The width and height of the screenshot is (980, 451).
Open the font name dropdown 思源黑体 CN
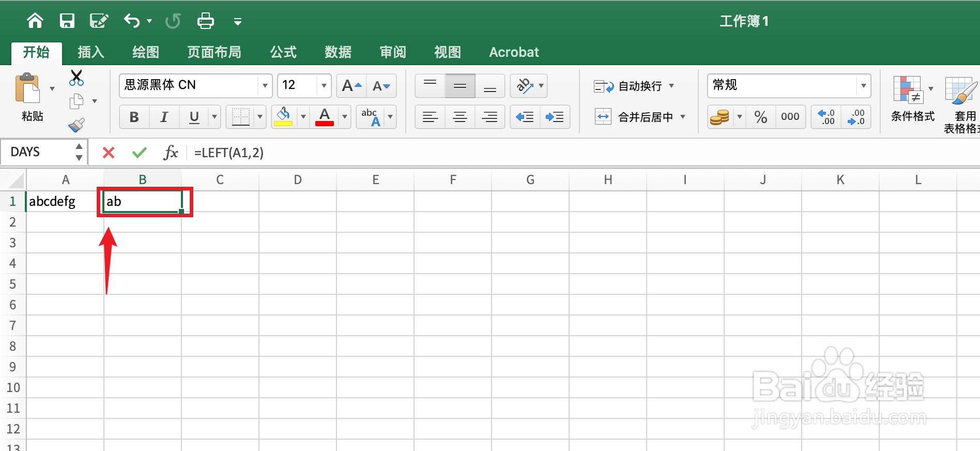tap(265, 86)
